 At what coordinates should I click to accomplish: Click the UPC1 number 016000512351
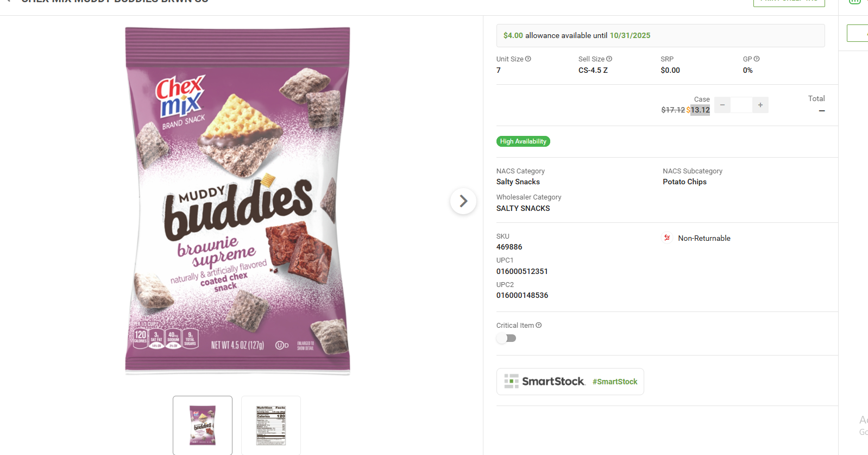pyautogui.click(x=522, y=271)
